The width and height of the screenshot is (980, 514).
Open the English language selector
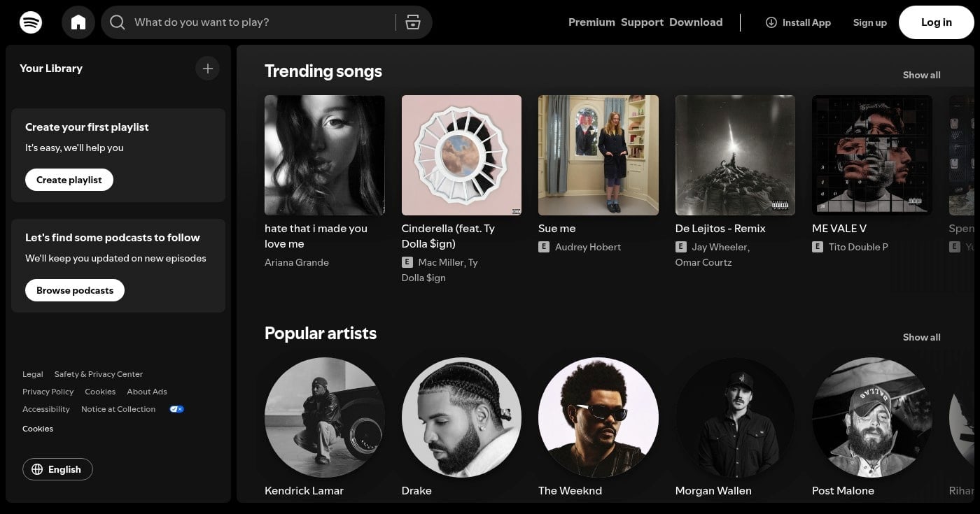click(57, 469)
